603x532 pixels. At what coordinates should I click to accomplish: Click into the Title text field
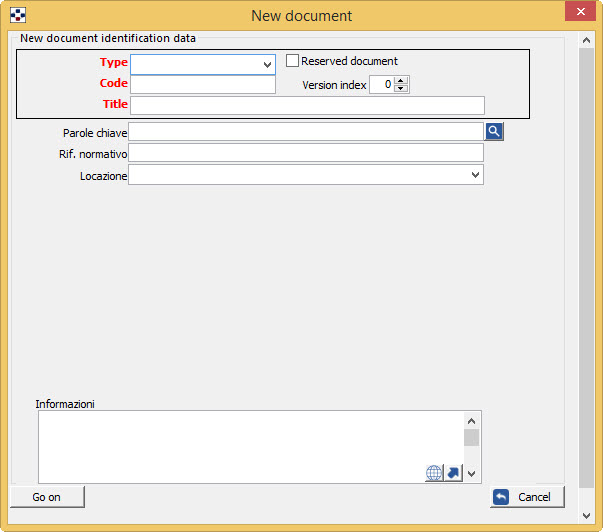click(307, 105)
